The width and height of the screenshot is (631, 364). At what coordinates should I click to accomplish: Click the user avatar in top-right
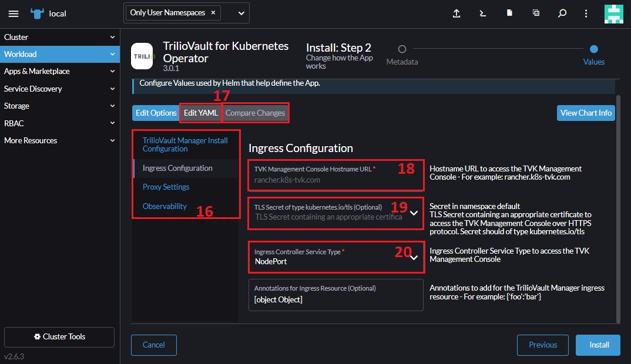(614, 14)
